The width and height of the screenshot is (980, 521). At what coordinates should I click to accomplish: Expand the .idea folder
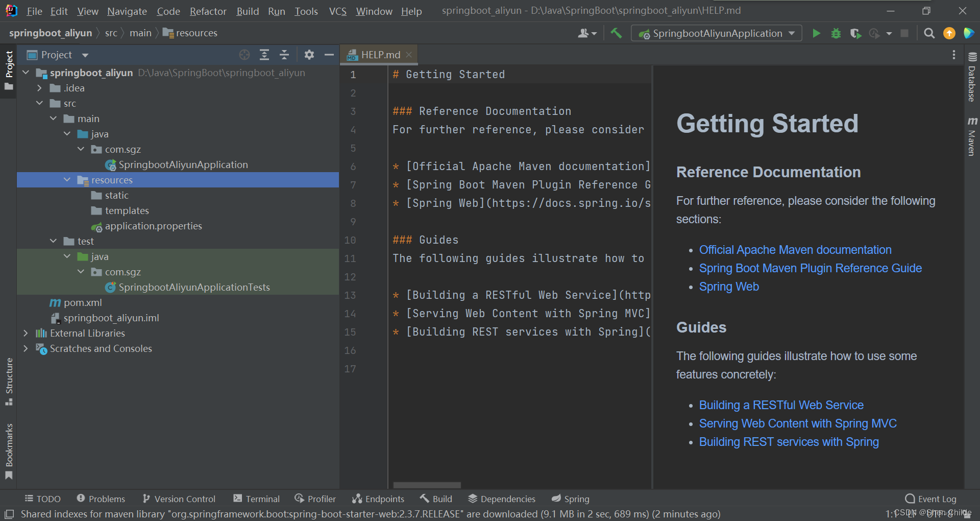click(x=39, y=88)
